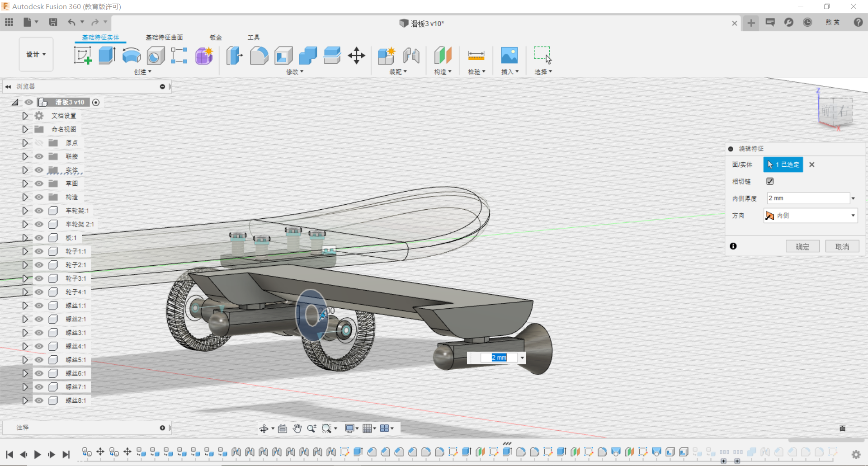Activate the 滑板3 v10 root component radio
Viewport: 868px width, 466px height.
tap(96, 102)
